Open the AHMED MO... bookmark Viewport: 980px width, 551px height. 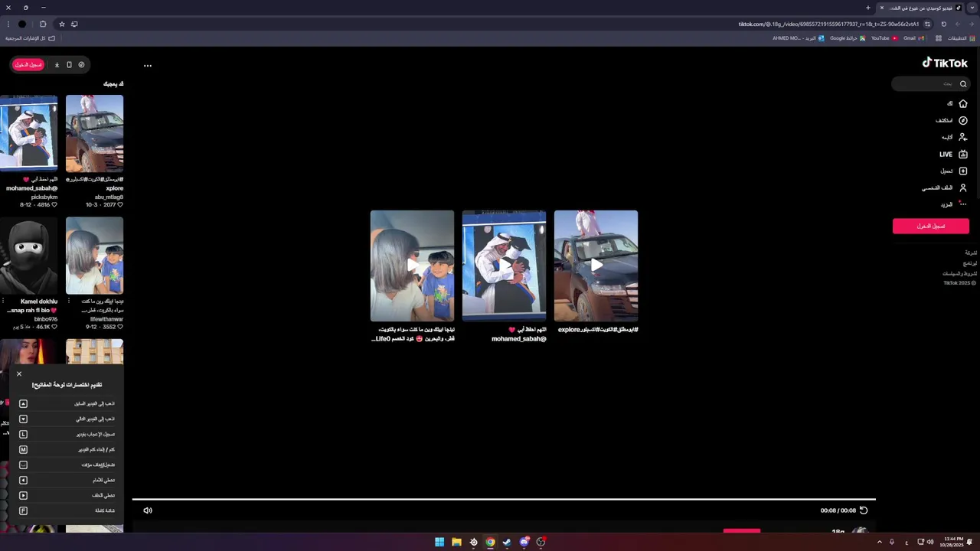(799, 37)
